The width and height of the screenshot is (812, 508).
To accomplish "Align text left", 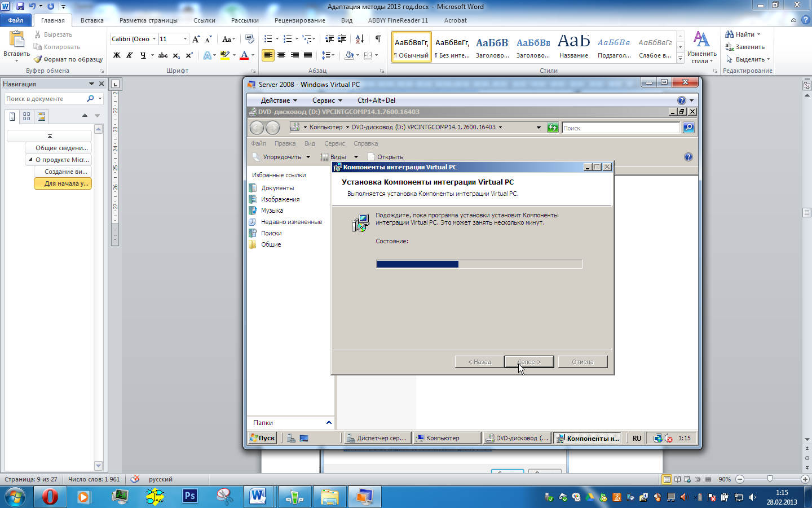I will pyautogui.click(x=268, y=55).
